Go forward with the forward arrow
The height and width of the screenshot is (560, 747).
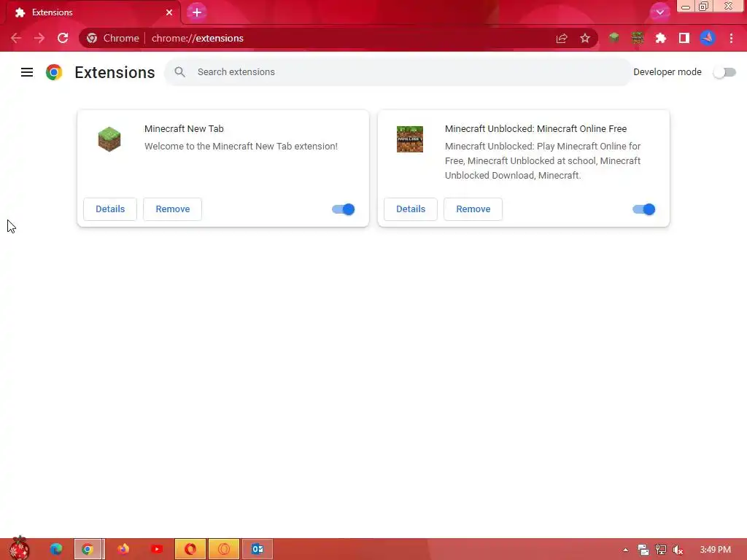[39, 38]
